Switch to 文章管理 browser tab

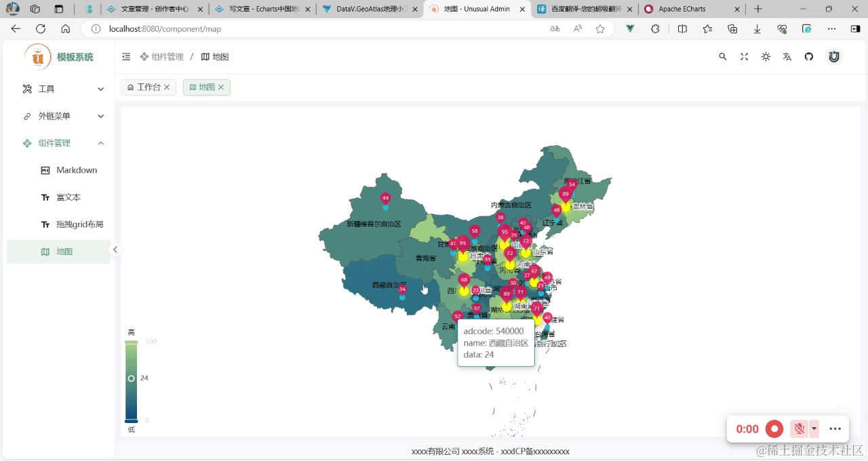pos(155,9)
